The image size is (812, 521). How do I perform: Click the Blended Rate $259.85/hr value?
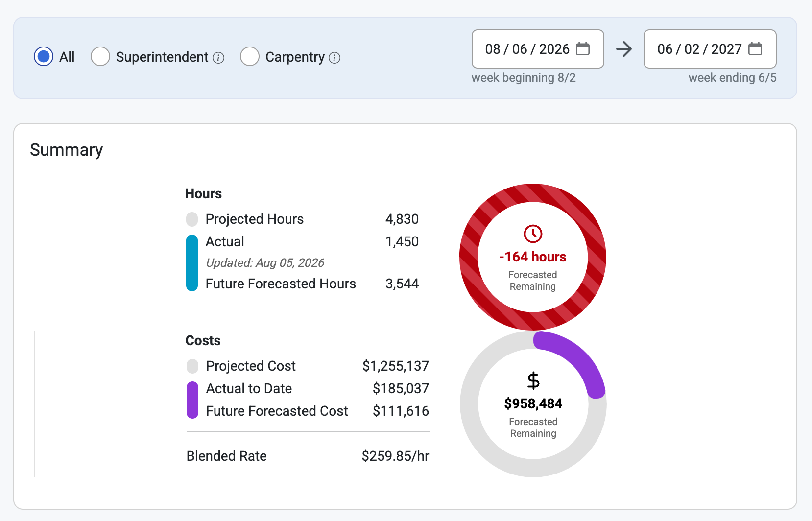point(395,456)
